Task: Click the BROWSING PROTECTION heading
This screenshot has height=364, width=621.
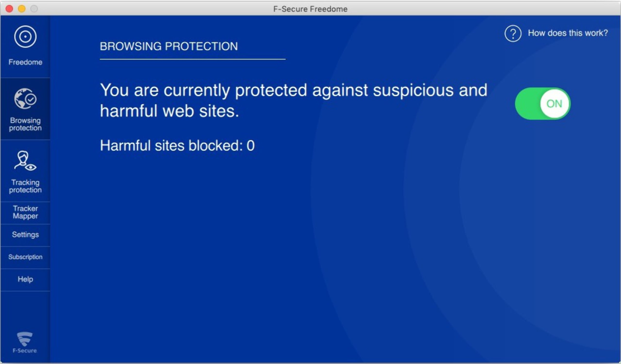Action: [169, 46]
